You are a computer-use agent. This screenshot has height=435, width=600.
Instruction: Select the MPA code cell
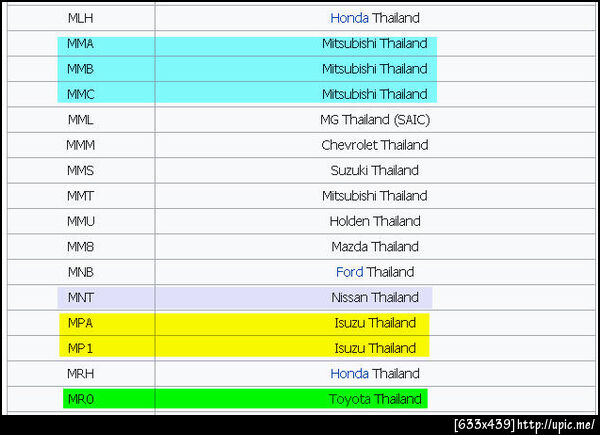click(x=80, y=323)
